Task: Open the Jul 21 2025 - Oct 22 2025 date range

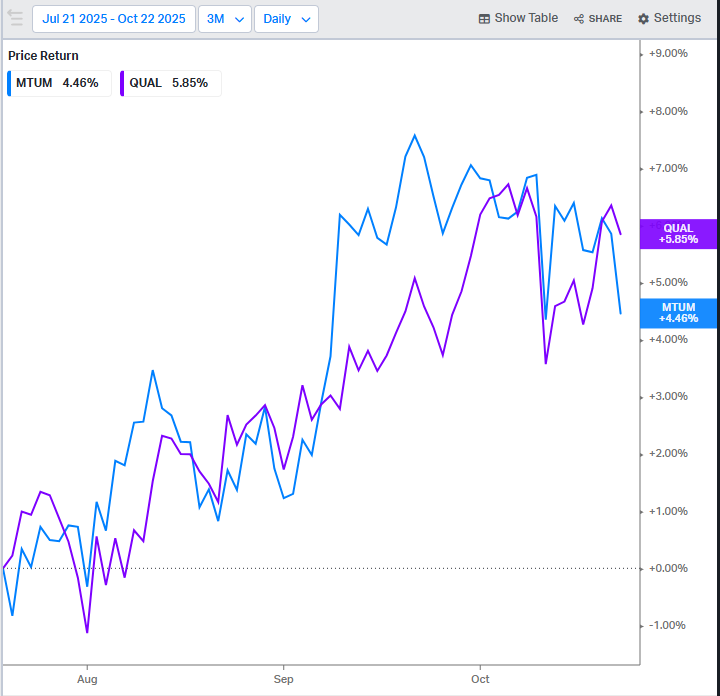Action: [x=113, y=18]
